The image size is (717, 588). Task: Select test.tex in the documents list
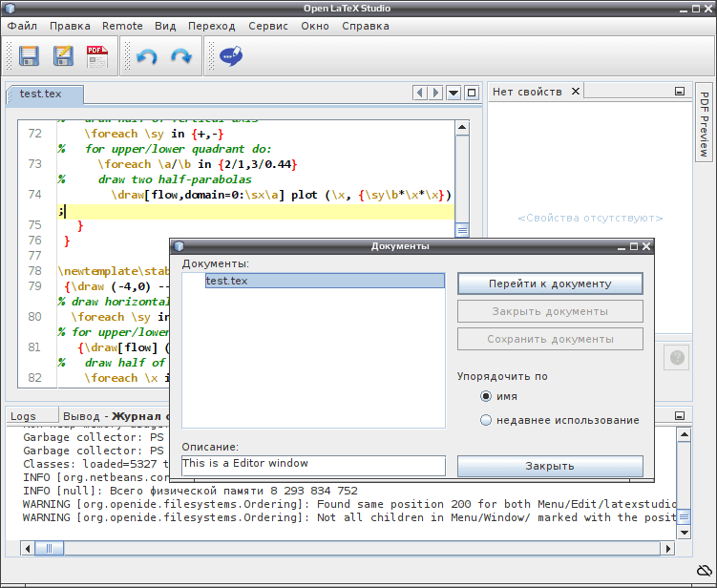tap(325, 281)
